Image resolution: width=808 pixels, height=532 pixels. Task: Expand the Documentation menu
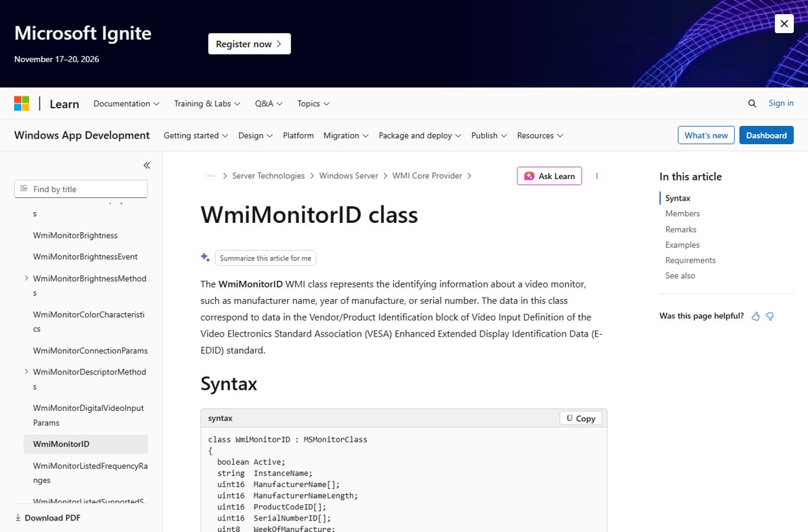[127, 104]
